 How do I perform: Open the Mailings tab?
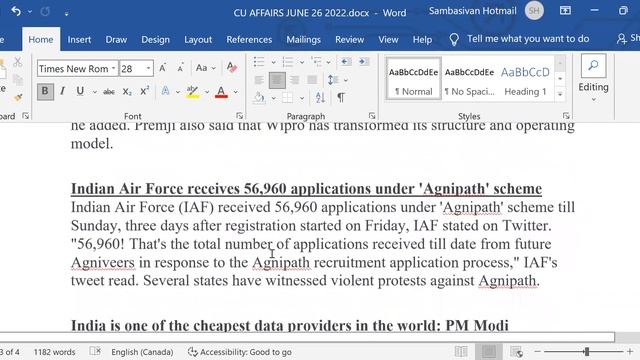tap(303, 40)
